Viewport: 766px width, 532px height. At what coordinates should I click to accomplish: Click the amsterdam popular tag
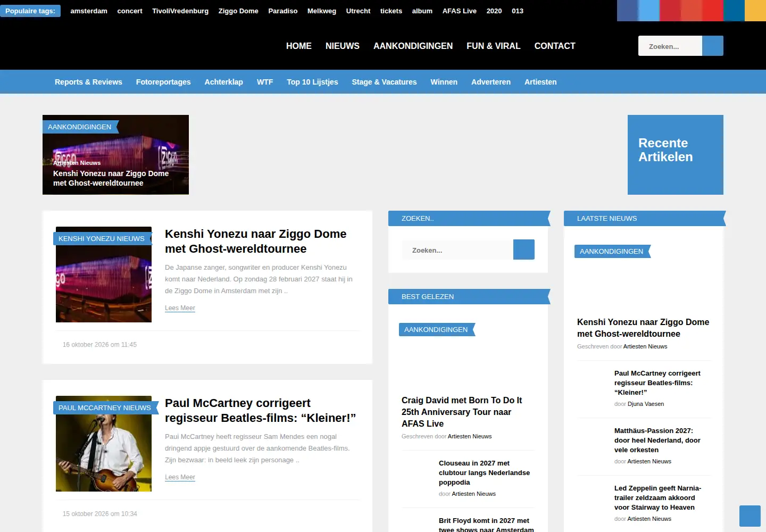point(89,11)
